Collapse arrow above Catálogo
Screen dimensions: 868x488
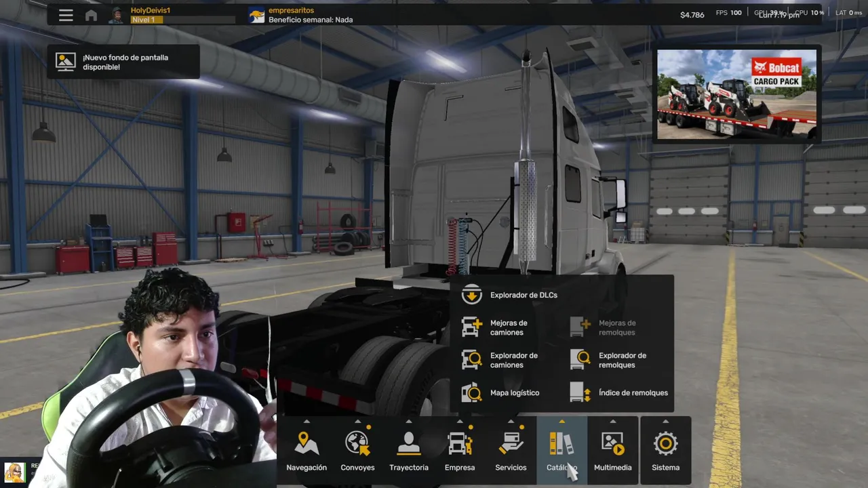[x=561, y=422]
